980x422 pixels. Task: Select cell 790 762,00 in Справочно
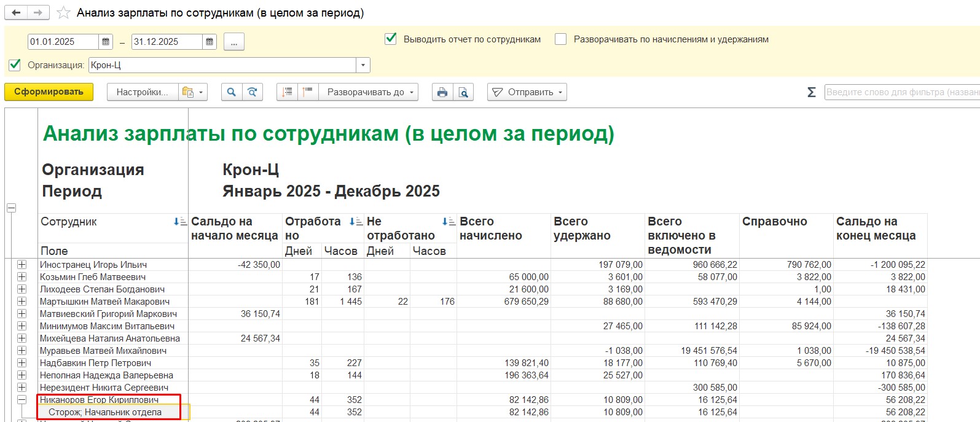(786, 265)
